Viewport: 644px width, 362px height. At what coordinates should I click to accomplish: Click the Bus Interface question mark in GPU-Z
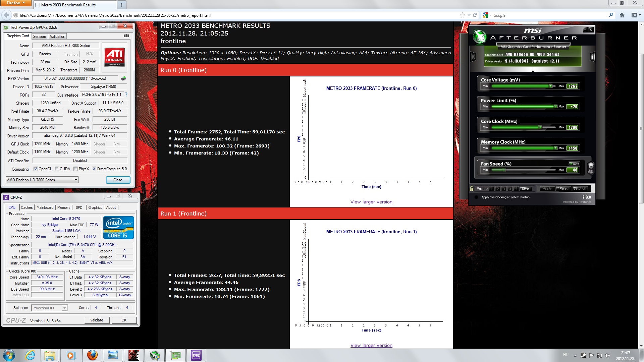pyautogui.click(x=126, y=95)
